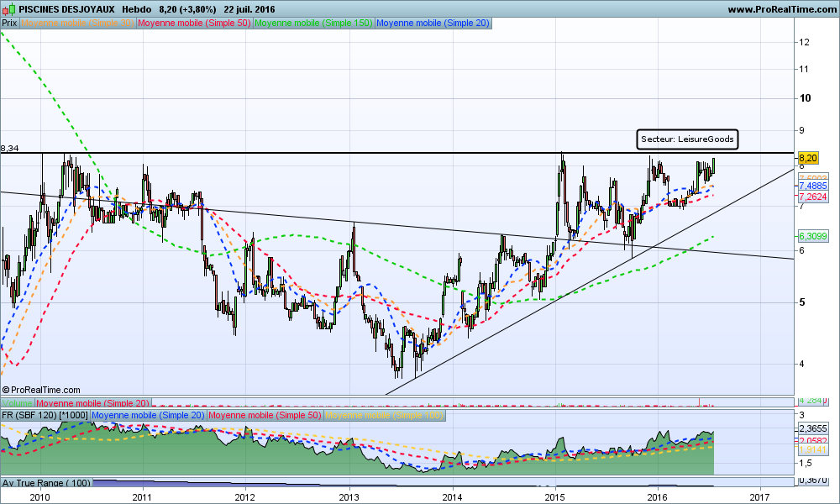Click the 2015 label on time axis
Screen dimensions: 840x504
pos(555,497)
